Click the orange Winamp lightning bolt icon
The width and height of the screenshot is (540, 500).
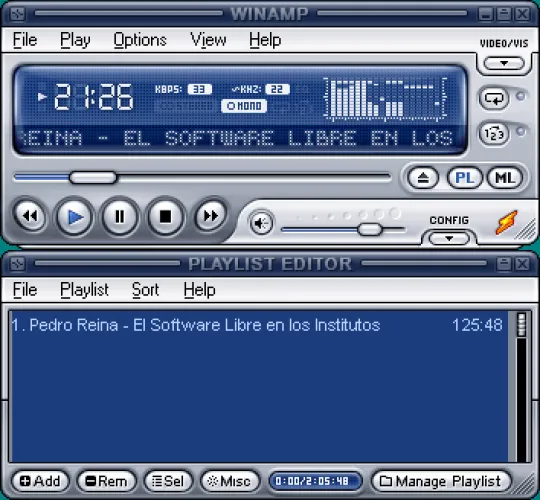point(506,222)
